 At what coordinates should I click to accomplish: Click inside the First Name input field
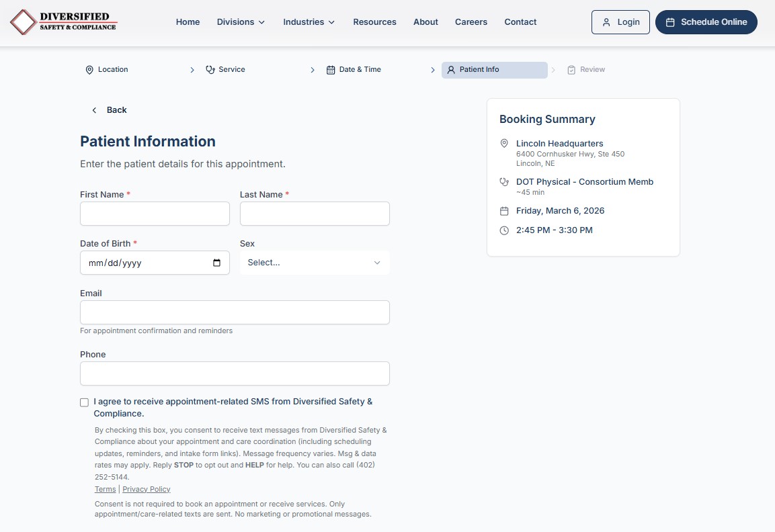coord(155,213)
